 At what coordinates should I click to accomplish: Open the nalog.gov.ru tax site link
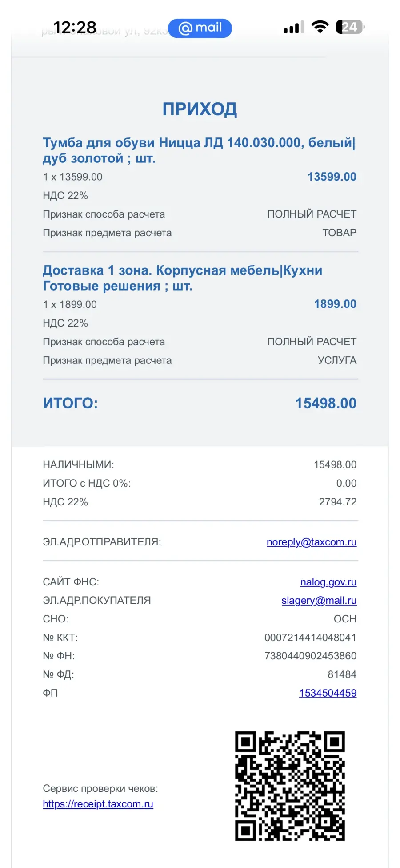pyautogui.click(x=328, y=582)
